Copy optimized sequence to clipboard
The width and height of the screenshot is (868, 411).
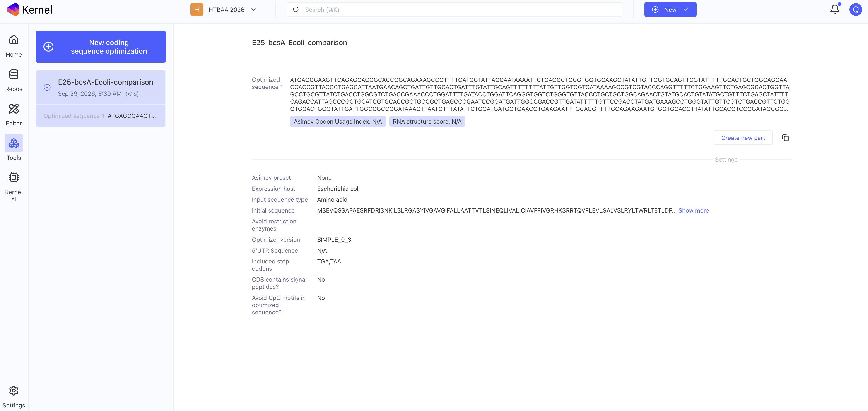[786, 138]
